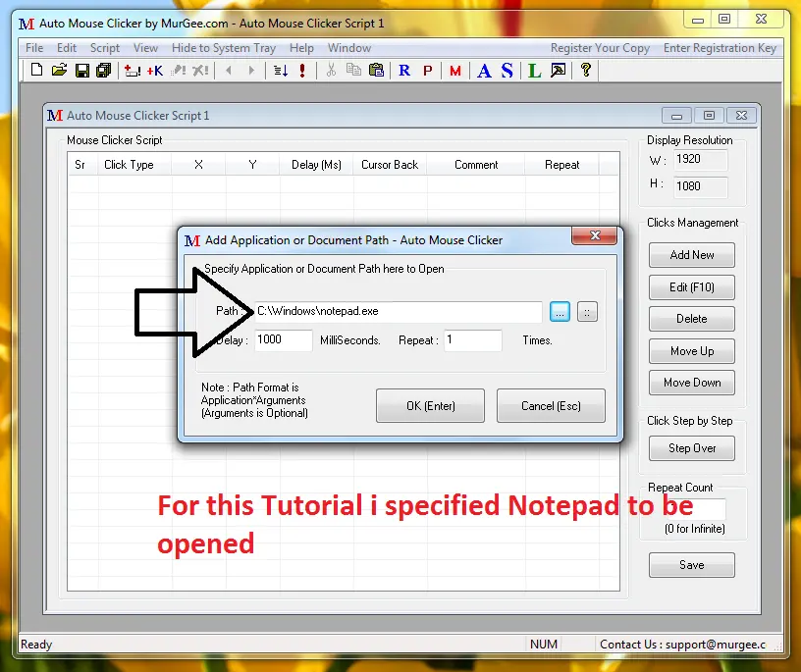Click the Move Up button
The height and width of the screenshot is (672, 801).
pos(692,351)
